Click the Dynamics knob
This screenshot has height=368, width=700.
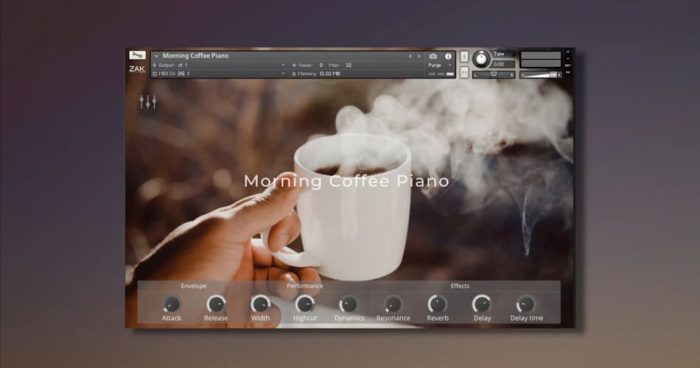tap(349, 305)
